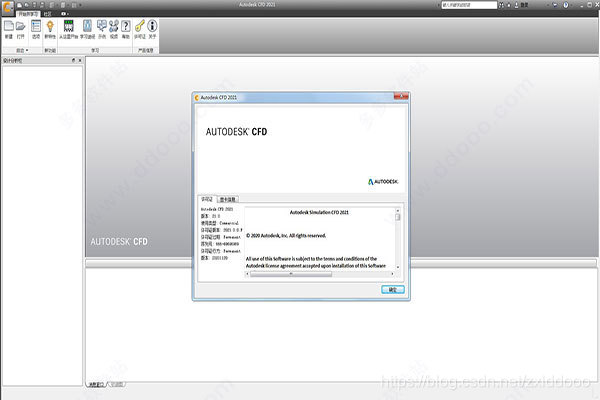Switch to second tab in About dialog
600x400 pixels.
228,199
